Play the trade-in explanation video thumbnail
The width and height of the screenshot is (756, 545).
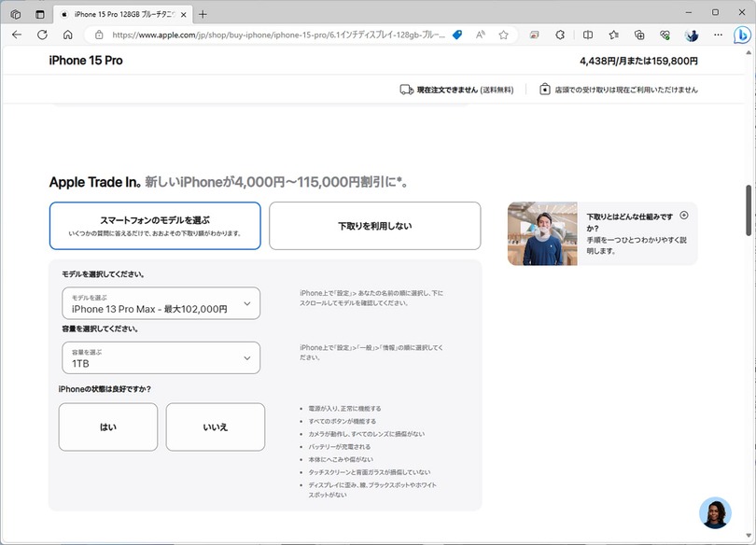(542, 233)
